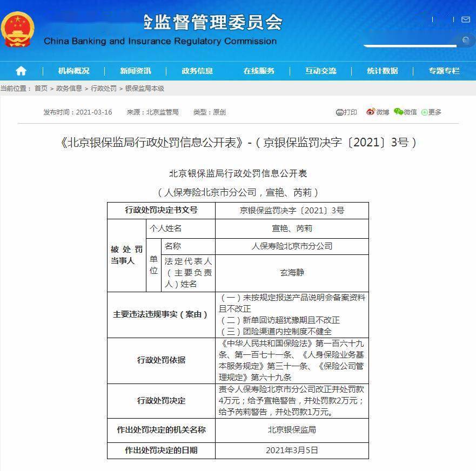This screenshot has width=476, height=471.
Task: Click the 被处罚当事人 header cell
Action: (126, 255)
